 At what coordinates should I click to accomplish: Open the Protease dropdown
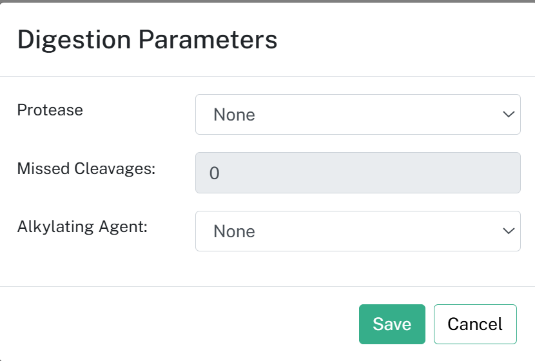click(358, 115)
